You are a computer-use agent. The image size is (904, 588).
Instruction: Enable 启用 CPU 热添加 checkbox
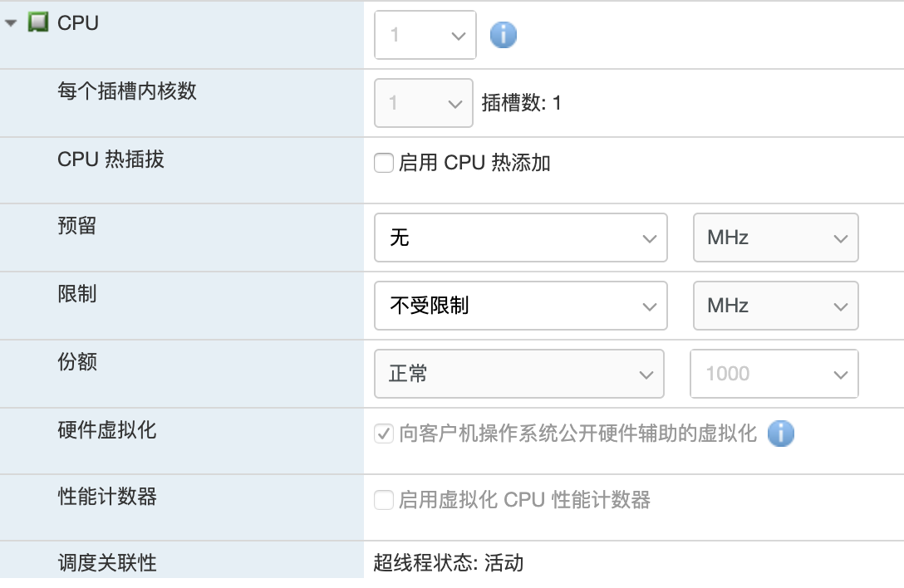pyautogui.click(x=383, y=163)
